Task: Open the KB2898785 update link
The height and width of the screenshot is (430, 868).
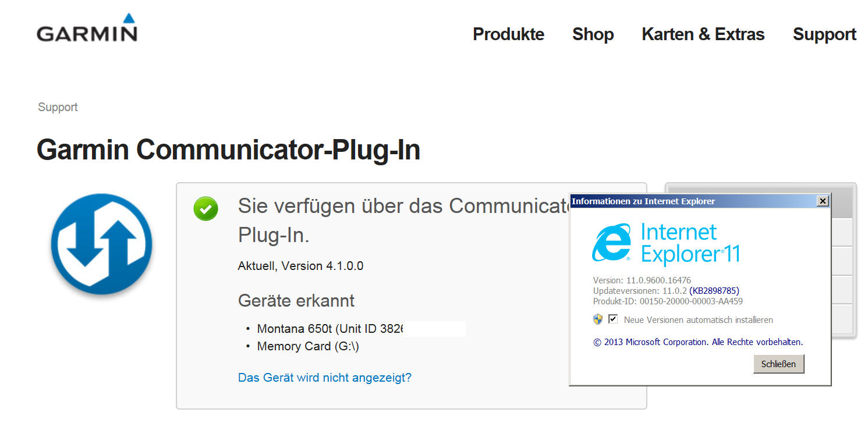Action: click(714, 290)
